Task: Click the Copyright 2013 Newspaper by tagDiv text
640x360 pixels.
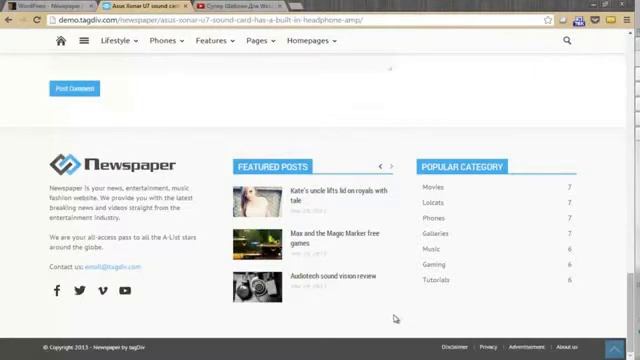Action: click(94, 347)
